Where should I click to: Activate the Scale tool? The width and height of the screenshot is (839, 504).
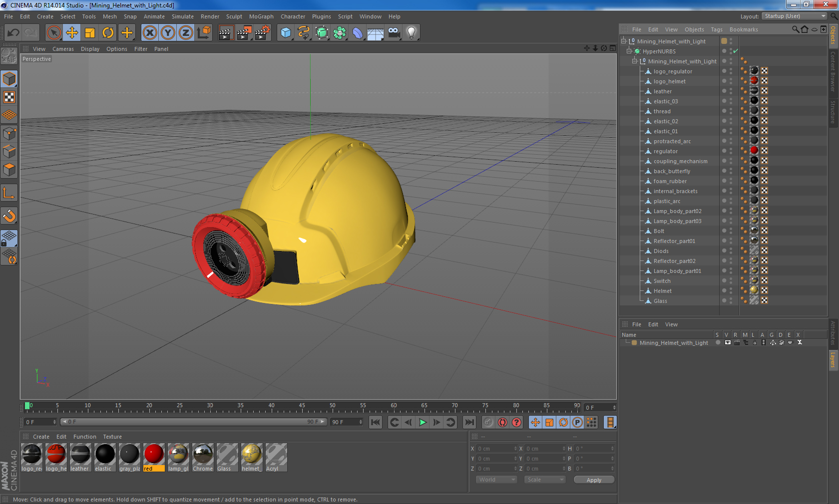pyautogui.click(x=90, y=33)
